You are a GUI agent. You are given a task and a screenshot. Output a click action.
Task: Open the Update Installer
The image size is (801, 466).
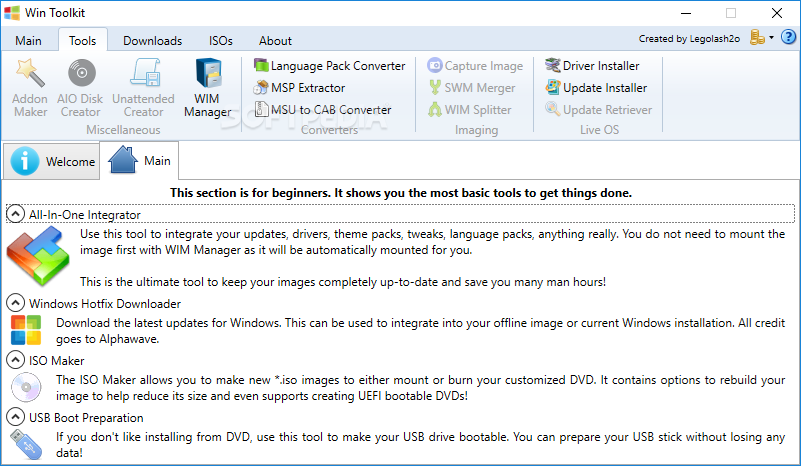[596, 88]
